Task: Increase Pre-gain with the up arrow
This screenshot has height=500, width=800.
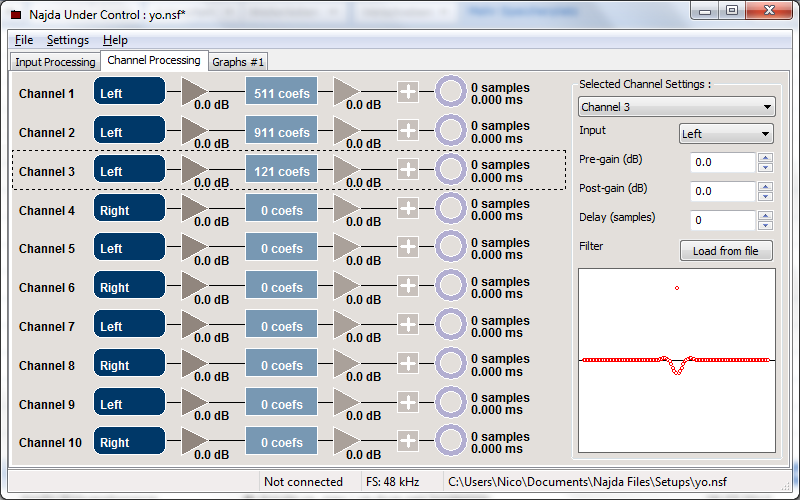Action: coord(765,158)
